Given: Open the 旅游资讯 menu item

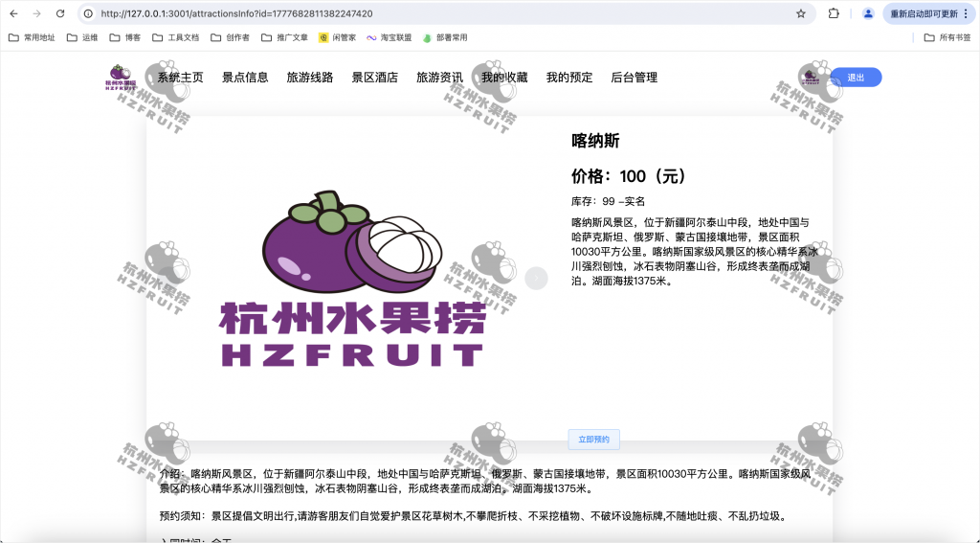Looking at the screenshot, I should [x=439, y=78].
